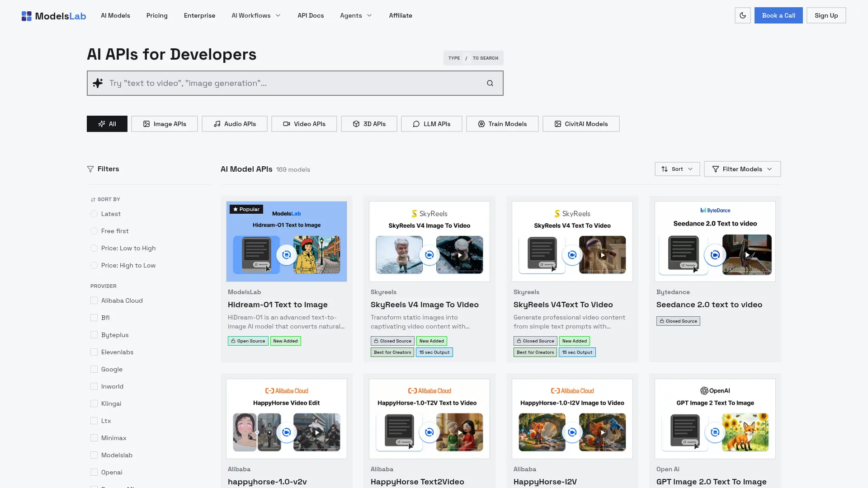The image size is (868, 488).
Task: Select the CivitAI Models tab
Action: [x=581, y=124]
